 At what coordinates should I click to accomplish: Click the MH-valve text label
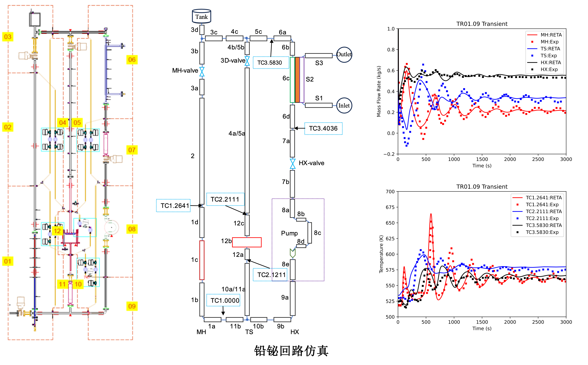pyautogui.click(x=185, y=70)
